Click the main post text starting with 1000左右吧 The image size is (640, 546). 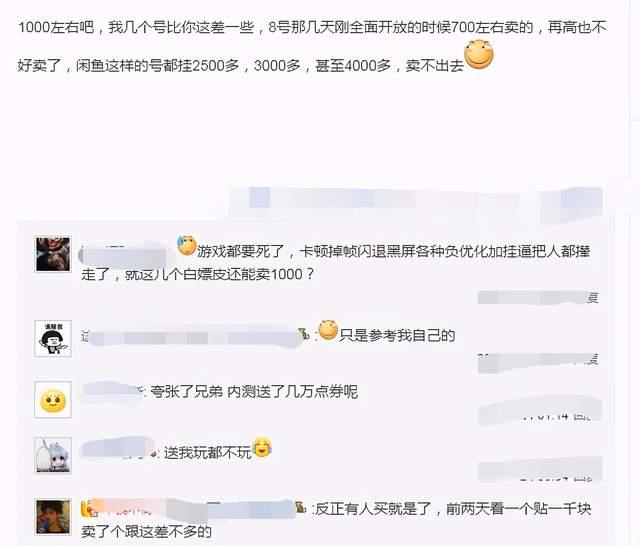[312, 46]
